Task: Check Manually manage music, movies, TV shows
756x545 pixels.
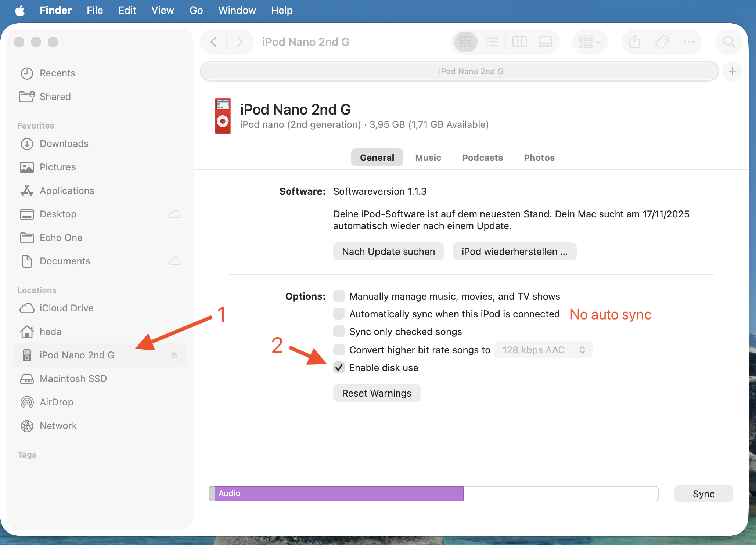Action: (339, 296)
